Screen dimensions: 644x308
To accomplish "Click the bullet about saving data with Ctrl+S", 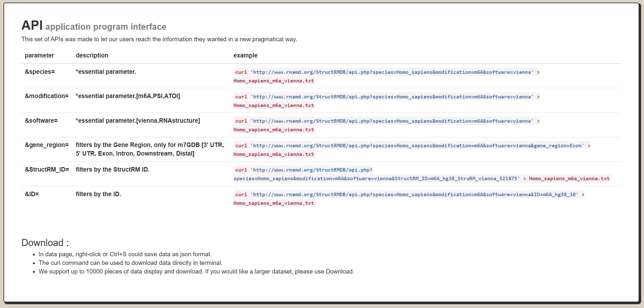I will (x=125, y=254).
